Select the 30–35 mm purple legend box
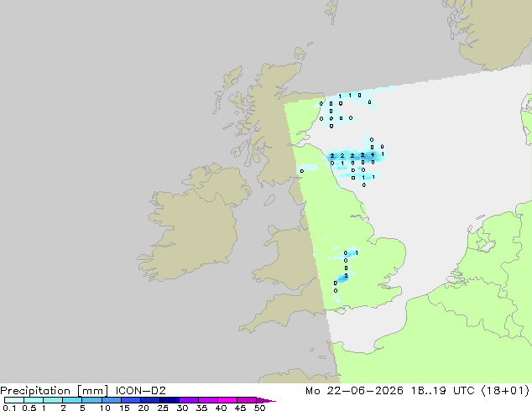Screen dimensions: 532x411 pyautogui.click(x=188, y=400)
